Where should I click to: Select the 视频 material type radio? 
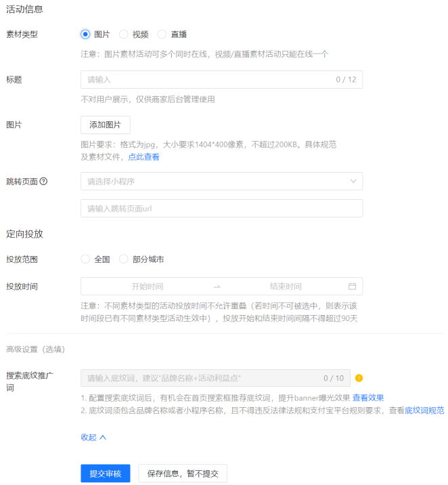click(x=124, y=34)
